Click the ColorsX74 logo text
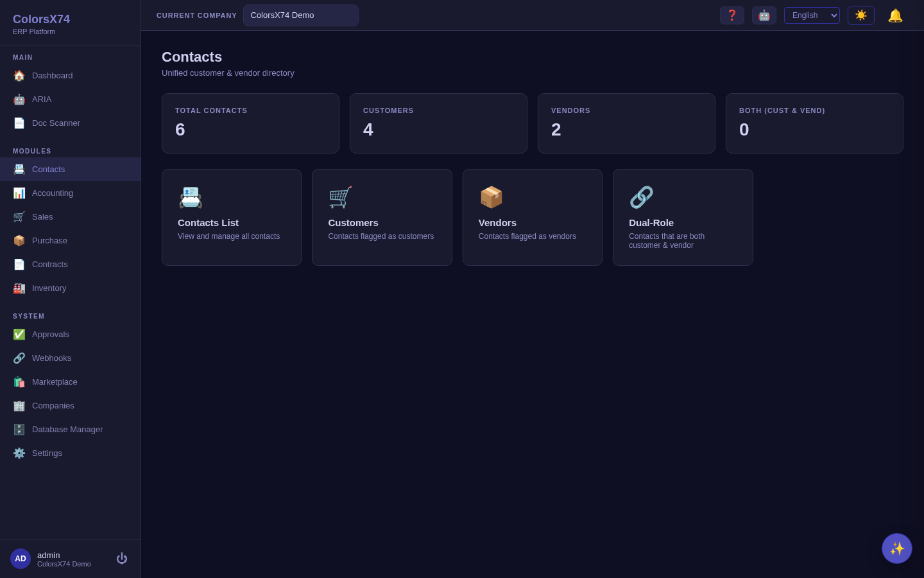 (41, 19)
